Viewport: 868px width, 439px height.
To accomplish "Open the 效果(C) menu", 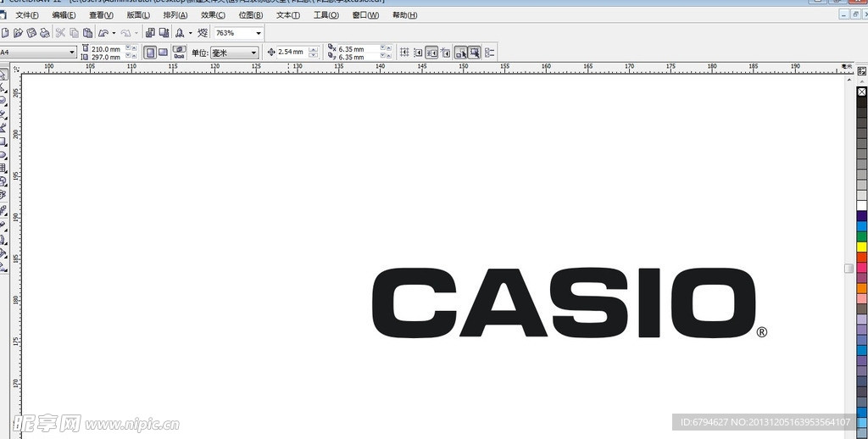I will (x=213, y=15).
